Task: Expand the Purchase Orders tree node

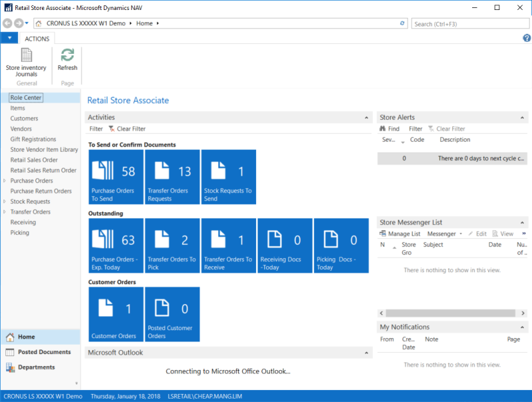Action: [x=5, y=181]
